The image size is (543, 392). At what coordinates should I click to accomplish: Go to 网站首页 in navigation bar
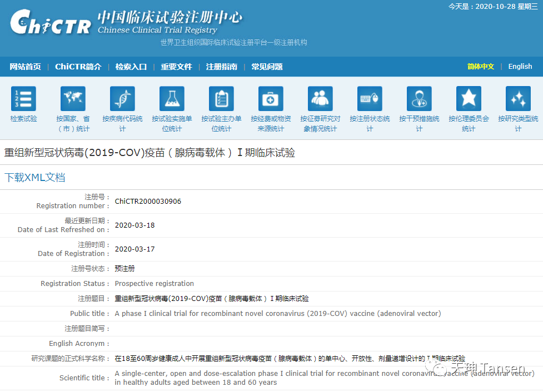[25, 67]
